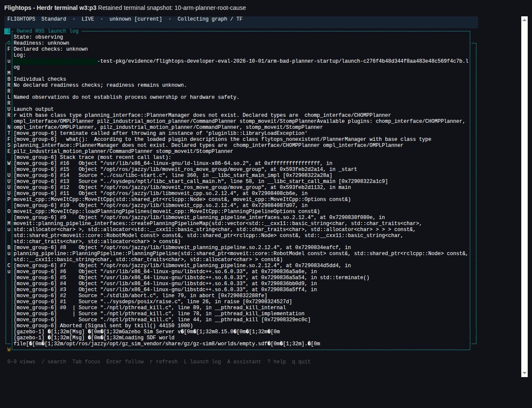Click stack frame #14 libc-start.c line

click(x=173, y=175)
